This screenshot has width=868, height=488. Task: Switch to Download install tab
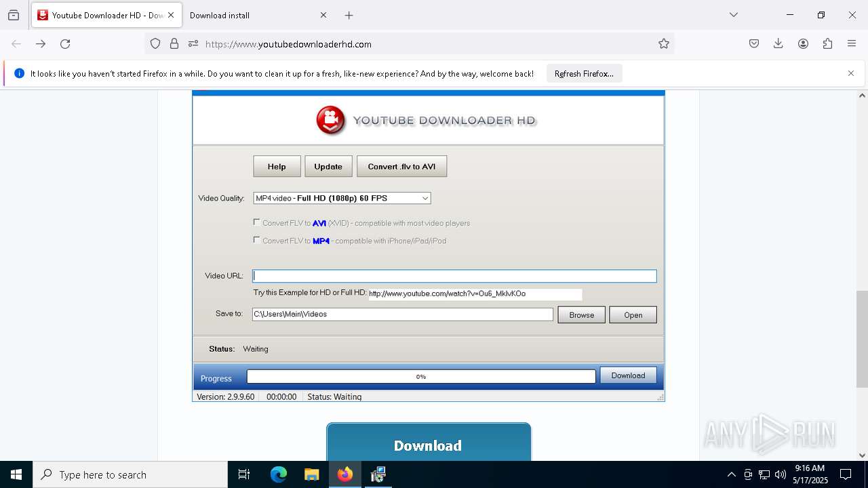pos(258,15)
